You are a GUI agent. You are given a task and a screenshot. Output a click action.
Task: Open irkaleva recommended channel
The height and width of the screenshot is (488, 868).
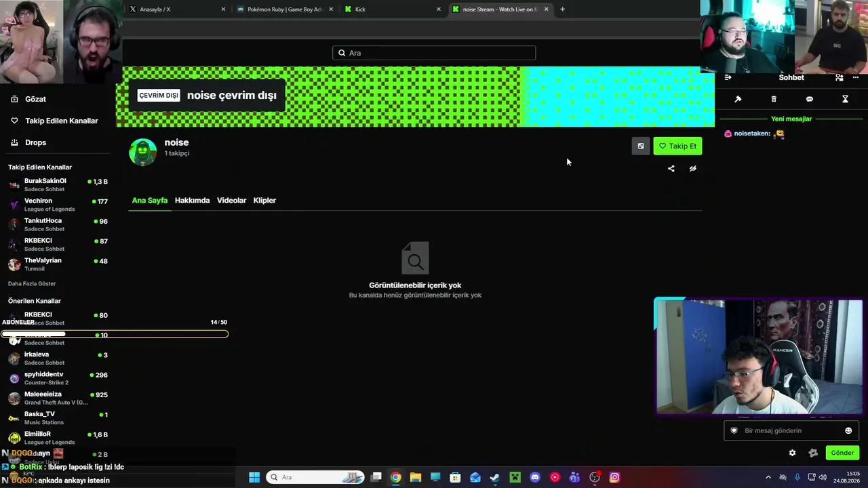click(58, 359)
